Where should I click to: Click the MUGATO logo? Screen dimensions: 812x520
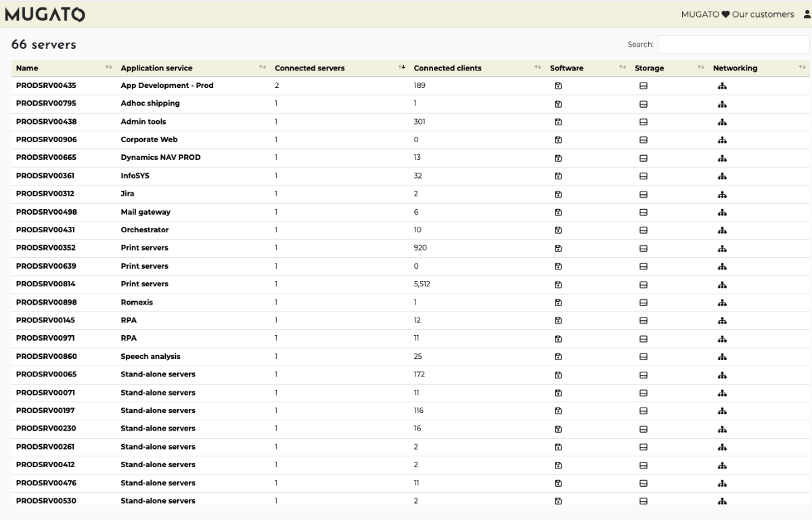click(x=45, y=14)
